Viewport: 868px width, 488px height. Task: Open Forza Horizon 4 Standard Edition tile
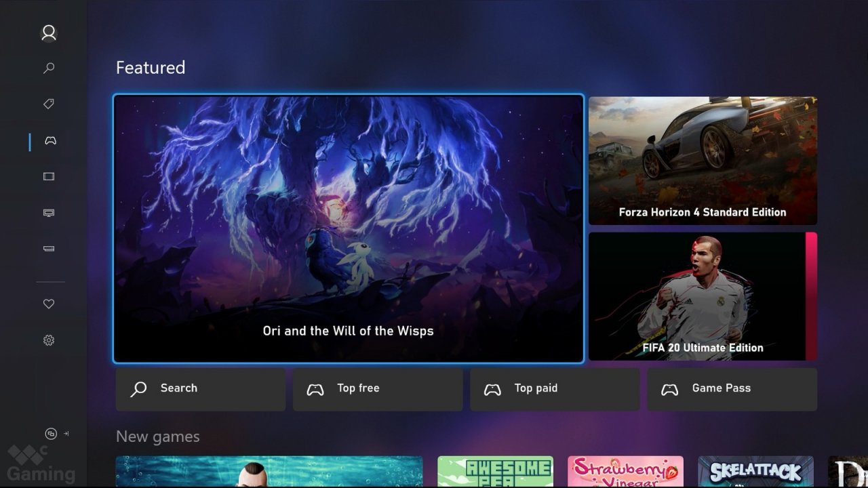(703, 161)
